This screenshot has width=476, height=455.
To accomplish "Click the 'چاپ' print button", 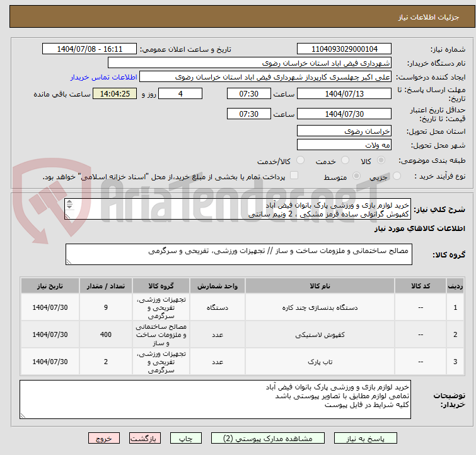I will [x=186, y=439].
